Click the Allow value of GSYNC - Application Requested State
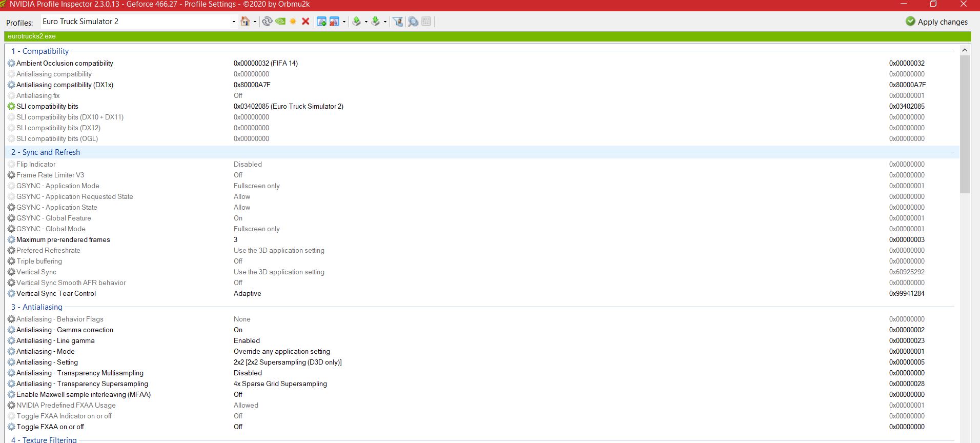 (242, 197)
